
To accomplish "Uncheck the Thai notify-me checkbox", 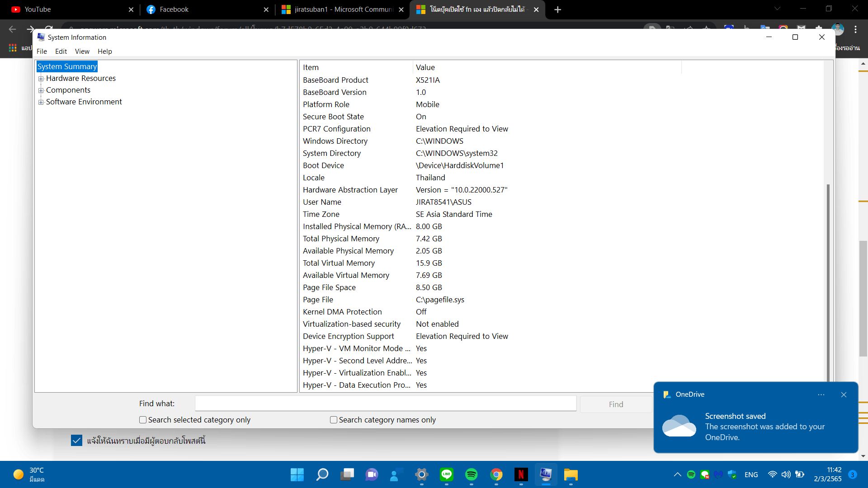I will click(x=76, y=440).
